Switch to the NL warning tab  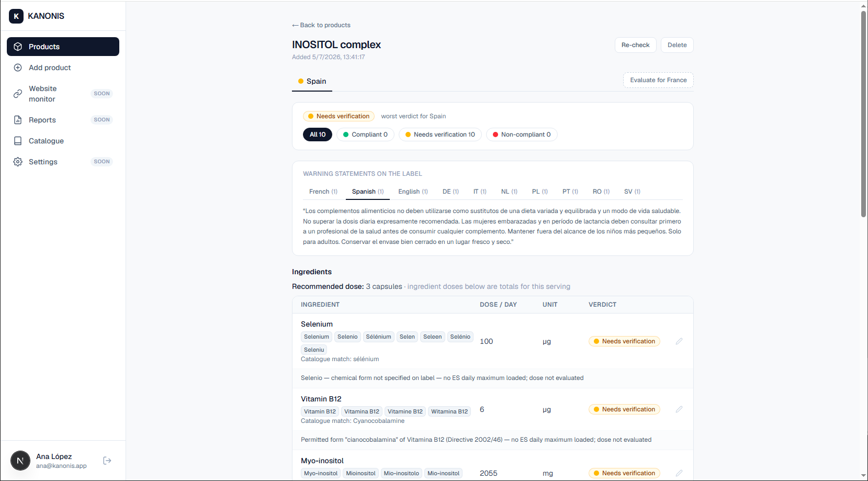(509, 192)
